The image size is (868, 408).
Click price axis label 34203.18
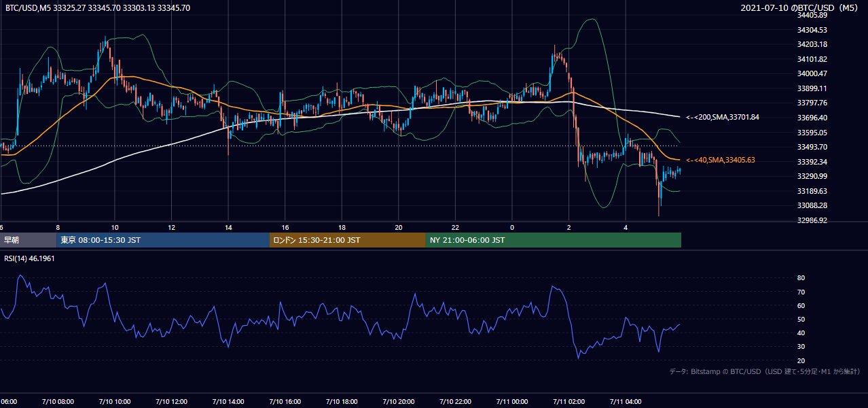tap(812, 44)
